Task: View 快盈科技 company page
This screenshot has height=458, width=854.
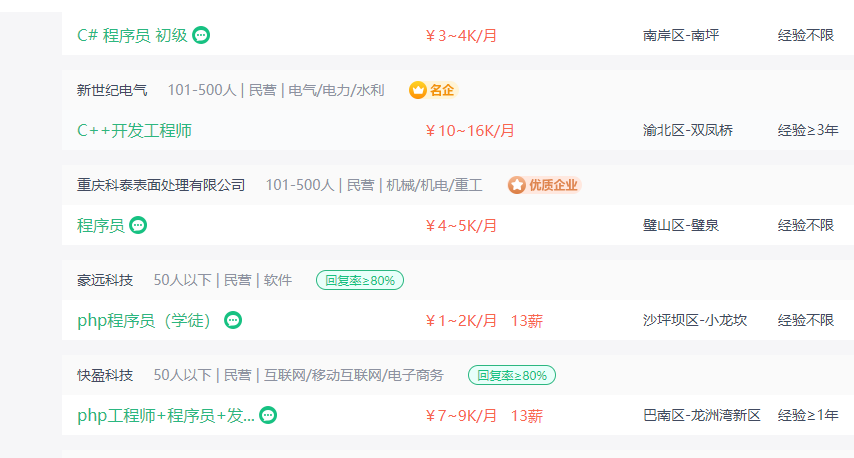Action: (105, 375)
